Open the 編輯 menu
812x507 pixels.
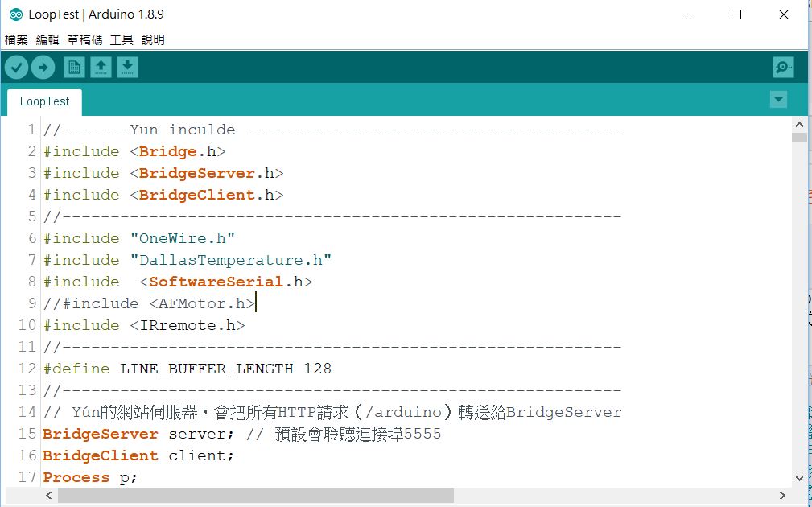47,40
